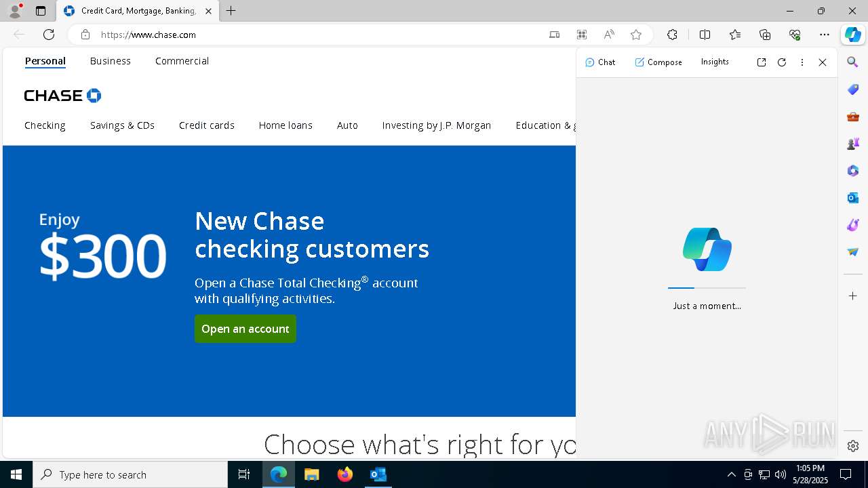The width and height of the screenshot is (868, 488).
Task: Toggle Split screen icon
Action: click(705, 35)
